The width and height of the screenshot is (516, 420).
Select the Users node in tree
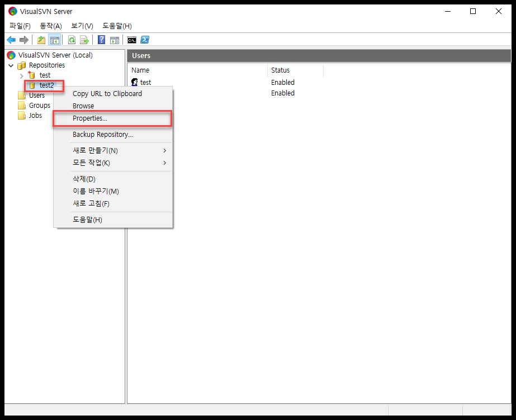36,96
